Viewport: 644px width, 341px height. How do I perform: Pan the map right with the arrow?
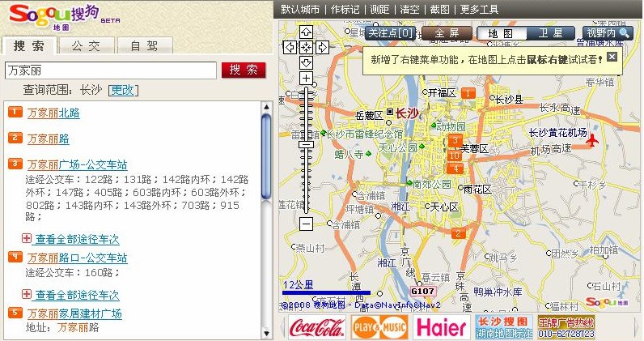(322, 47)
